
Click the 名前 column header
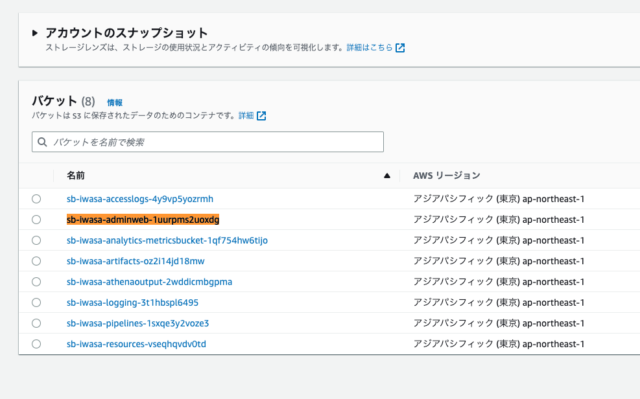point(76,175)
